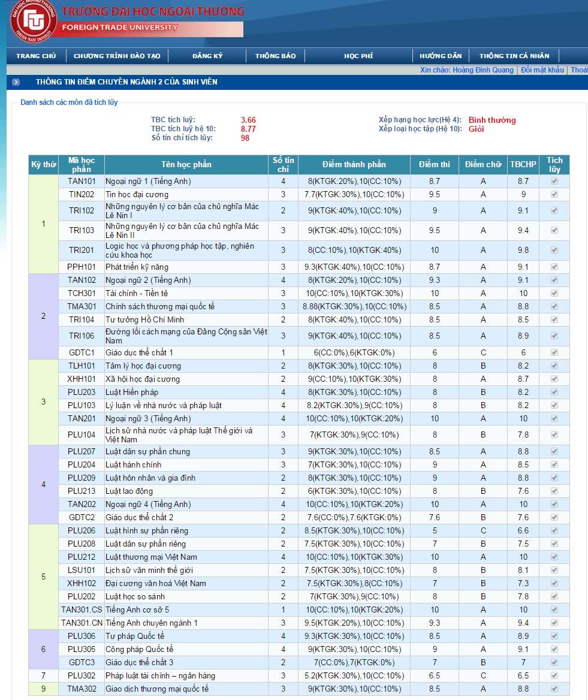The image size is (588, 700).
Task: Toggle the Tích lũy checkbox for TMA302
Action: click(554, 689)
